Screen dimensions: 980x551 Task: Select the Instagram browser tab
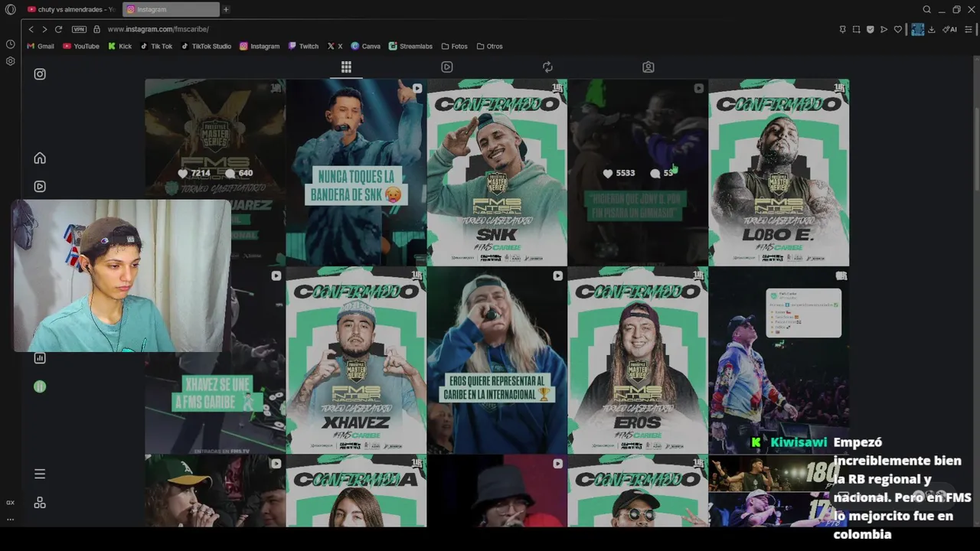[x=171, y=9]
